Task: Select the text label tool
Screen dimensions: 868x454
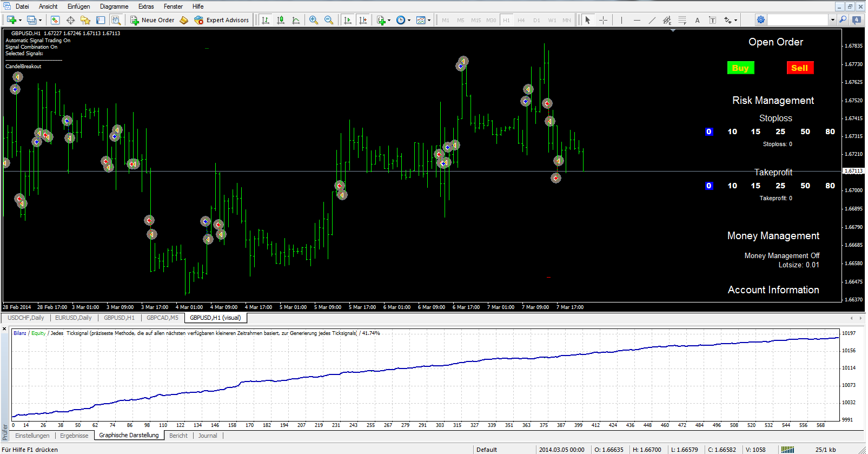Action: point(712,20)
